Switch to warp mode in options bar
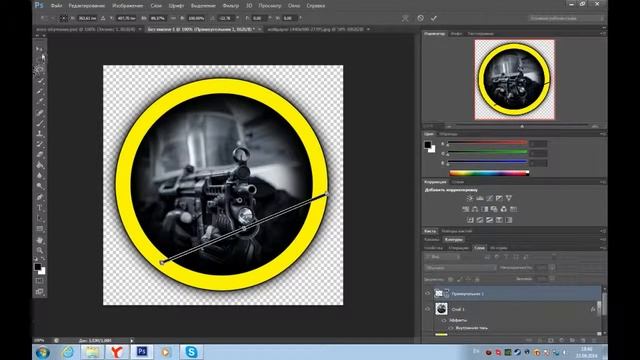Viewport: 640px width, 360px height. coord(405,18)
